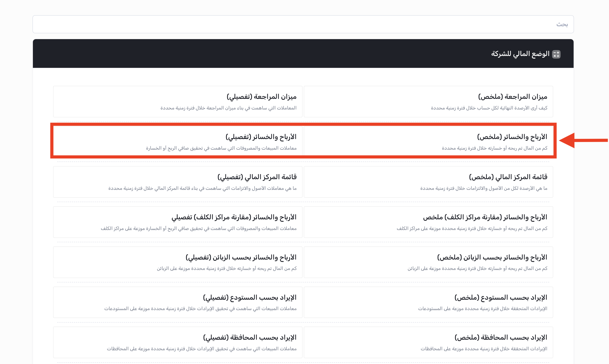Open الإيراد بحسب المستودع (تفصيلي) report
Image resolution: width=609 pixels, height=364 pixels.
point(250,298)
